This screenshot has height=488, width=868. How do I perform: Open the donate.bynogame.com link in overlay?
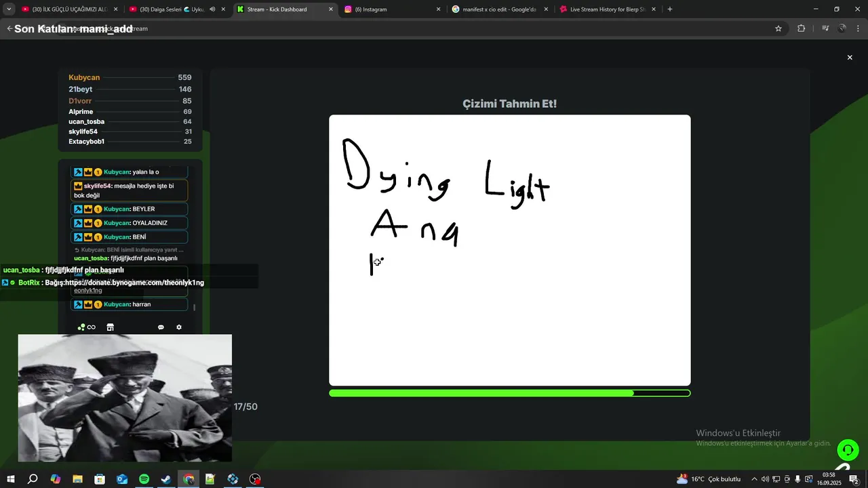pos(134,283)
